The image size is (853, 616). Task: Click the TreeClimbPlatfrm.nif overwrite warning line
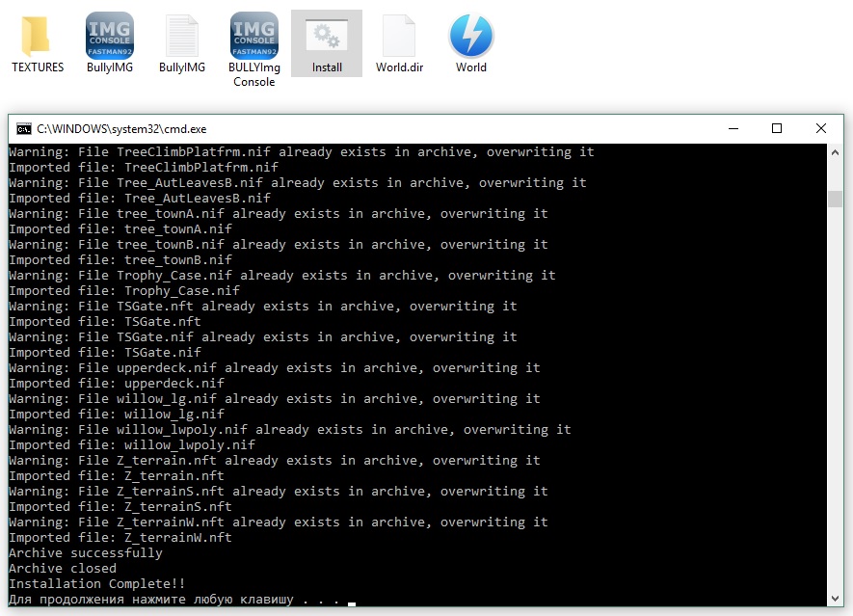(302, 152)
